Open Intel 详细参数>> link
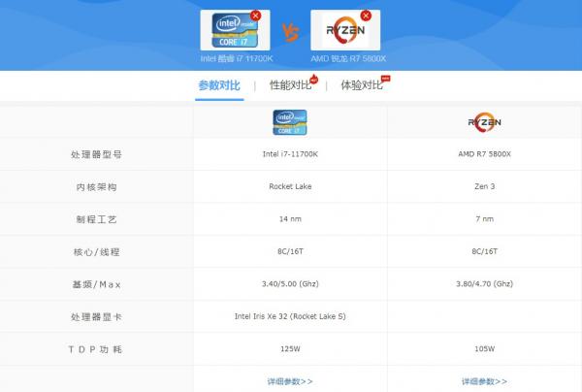Viewport: 582px width, 392px height. click(x=290, y=381)
